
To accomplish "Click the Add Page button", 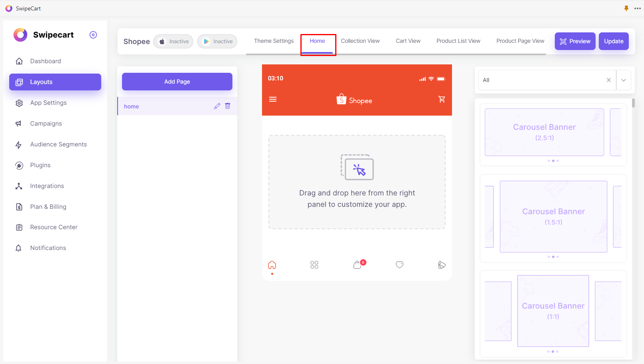I will (x=177, y=81).
